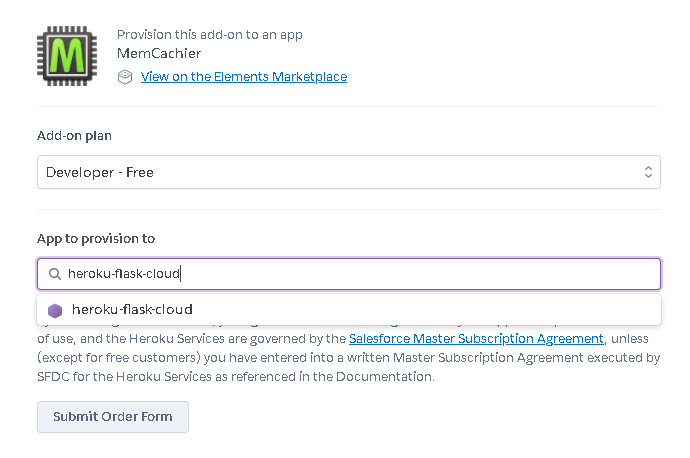This screenshot has width=690, height=458.
Task: Open View on the Elements Marketplace link
Action: click(x=244, y=77)
